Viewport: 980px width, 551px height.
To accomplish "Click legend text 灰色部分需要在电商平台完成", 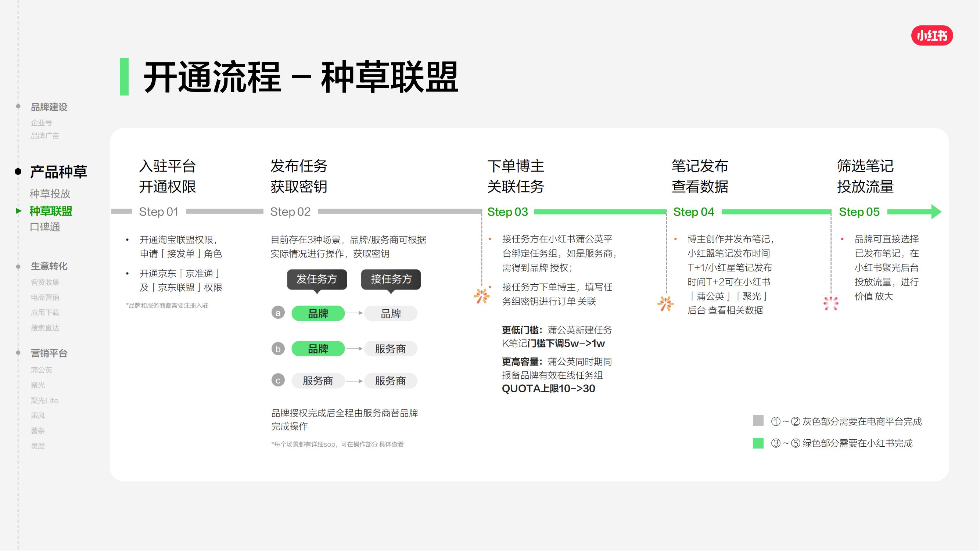I will click(862, 421).
